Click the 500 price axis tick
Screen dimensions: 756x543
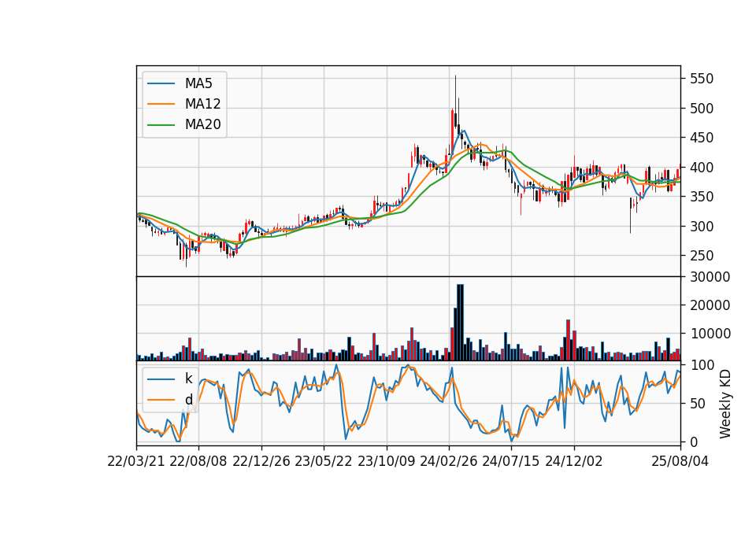click(x=702, y=109)
